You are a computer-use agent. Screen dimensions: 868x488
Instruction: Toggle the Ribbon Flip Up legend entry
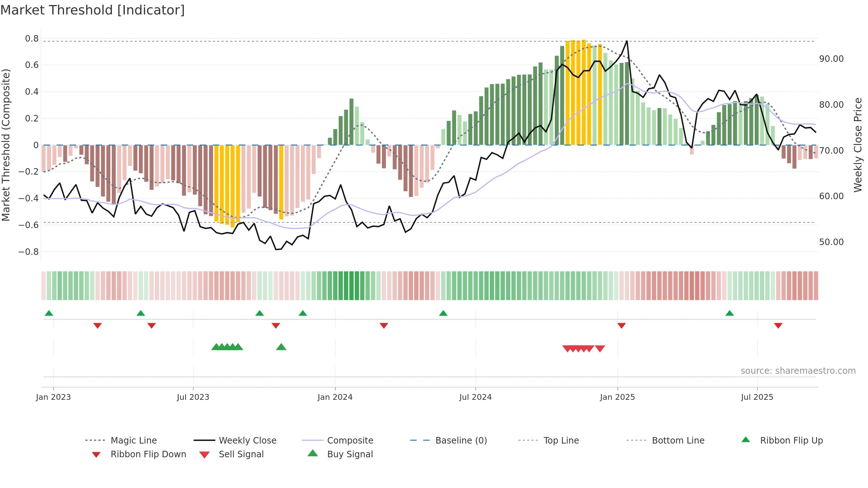click(782, 440)
